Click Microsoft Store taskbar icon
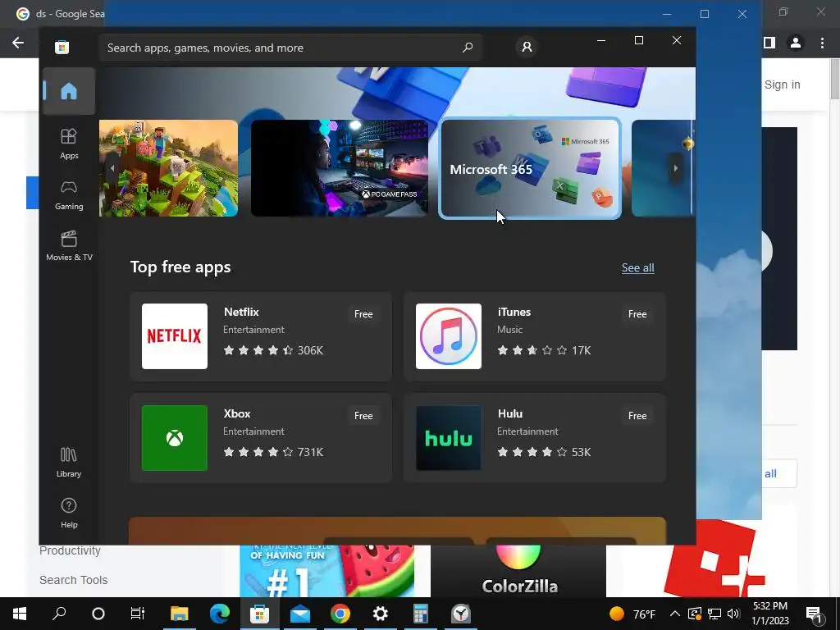The width and height of the screenshot is (840, 630). (259, 614)
